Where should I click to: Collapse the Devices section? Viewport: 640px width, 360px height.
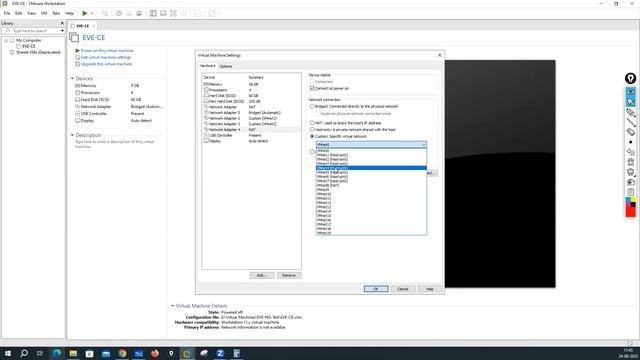tap(72, 78)
